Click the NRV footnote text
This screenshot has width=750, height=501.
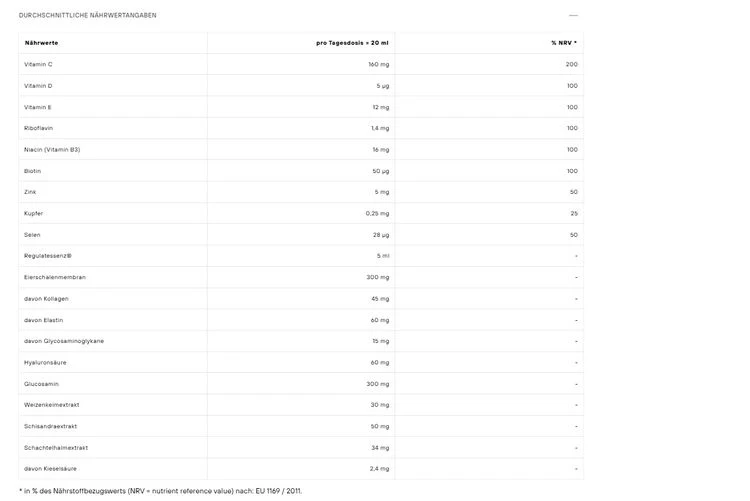[x=161, y=491]
